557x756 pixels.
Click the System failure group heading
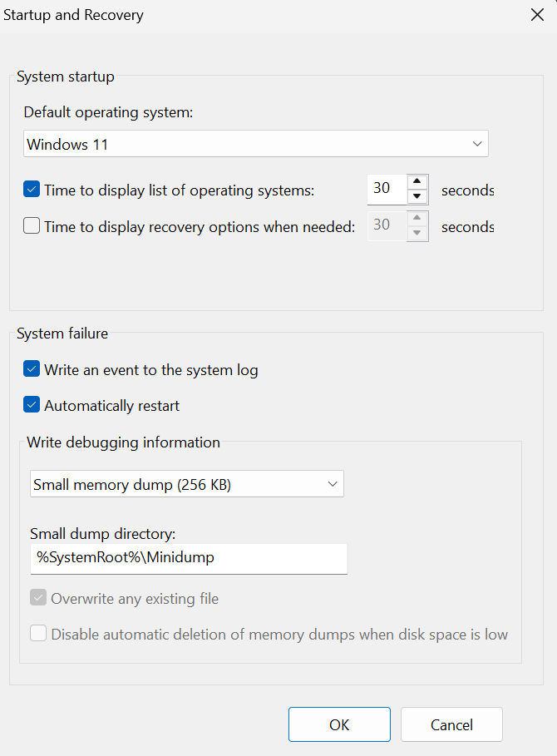(62, 334)
